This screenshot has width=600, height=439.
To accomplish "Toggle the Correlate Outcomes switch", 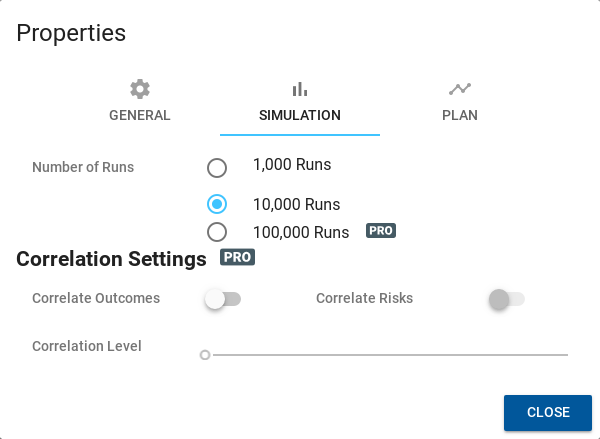I will (223, 299).
